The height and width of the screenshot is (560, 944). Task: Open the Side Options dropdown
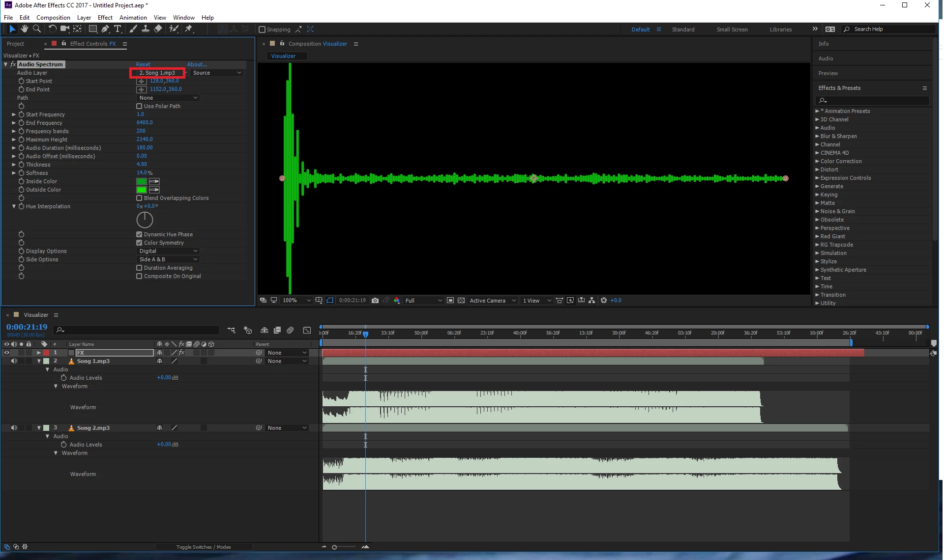168,259
